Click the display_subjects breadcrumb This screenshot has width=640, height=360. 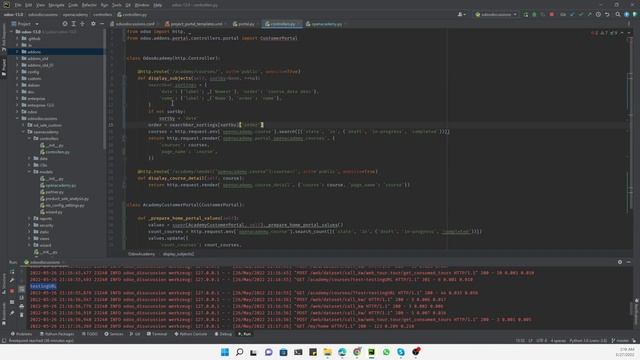(x=178, y=254)
